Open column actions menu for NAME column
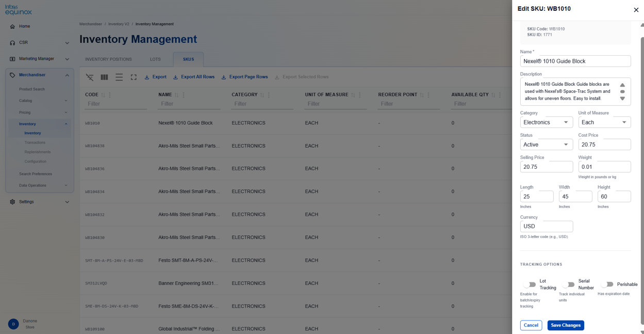This screenshot has width=644, height=334. (184, 95)
